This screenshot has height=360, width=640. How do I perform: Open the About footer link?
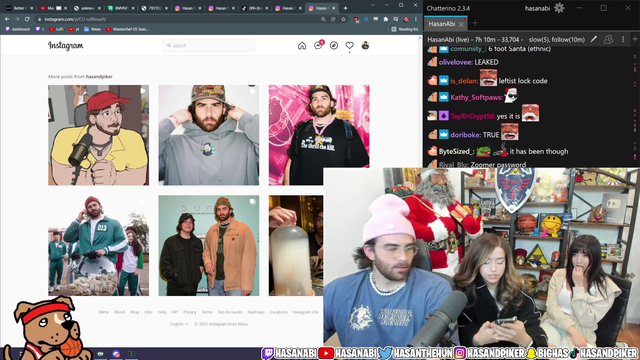pos(119,312)
